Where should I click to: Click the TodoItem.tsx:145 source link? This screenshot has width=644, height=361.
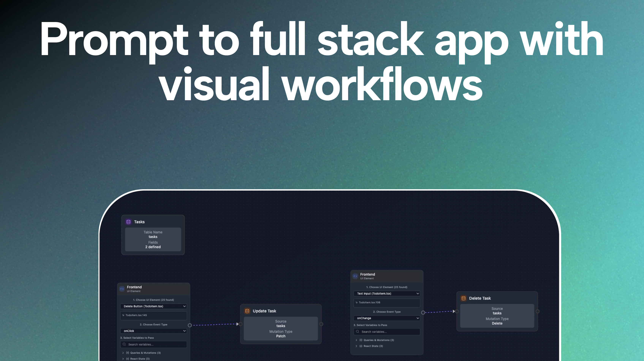point(136,315)
